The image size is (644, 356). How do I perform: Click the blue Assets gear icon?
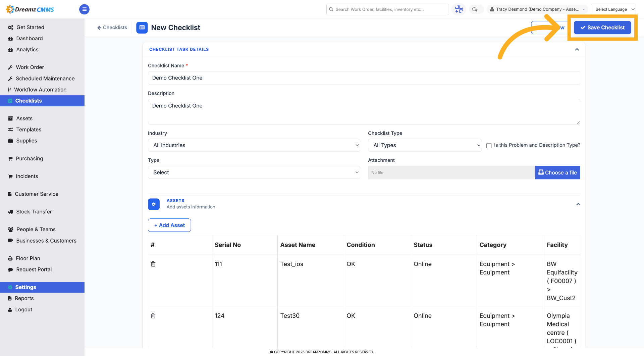tap(154, 204)
